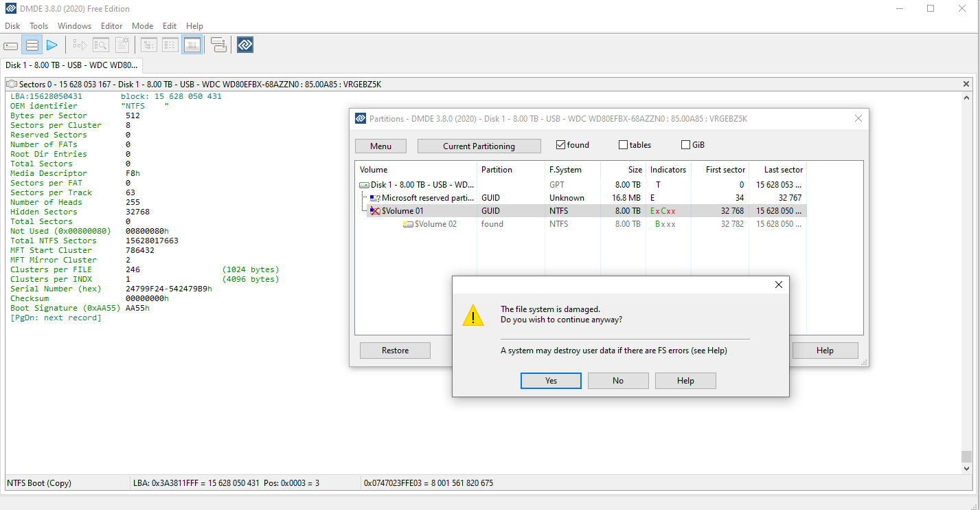This screenshot has height=510, width=980.
Task: Click the Restore button
Action: pos(395,351)
